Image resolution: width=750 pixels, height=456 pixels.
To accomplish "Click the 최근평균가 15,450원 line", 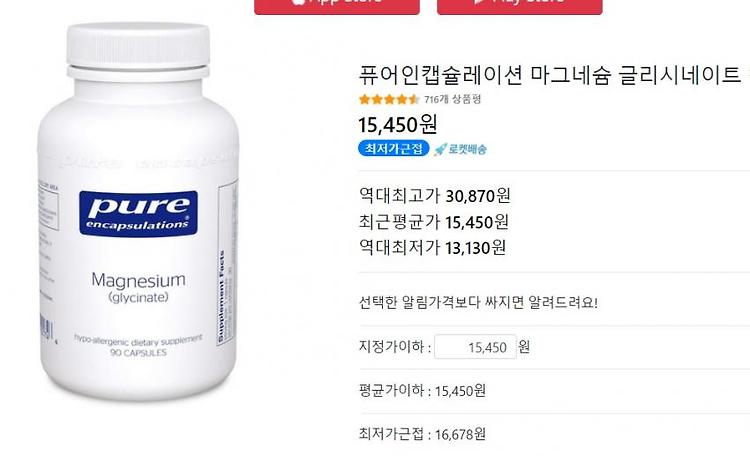I will coord(434,222).
